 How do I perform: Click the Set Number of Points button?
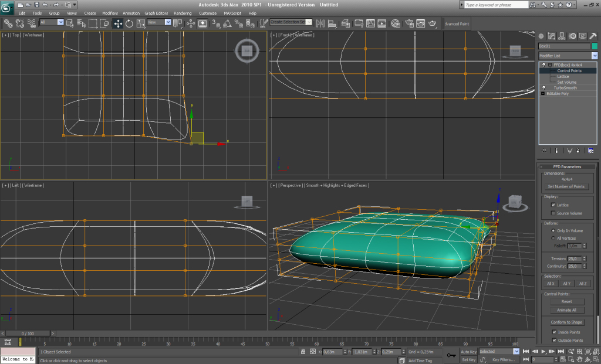click(x=568, y=186)
